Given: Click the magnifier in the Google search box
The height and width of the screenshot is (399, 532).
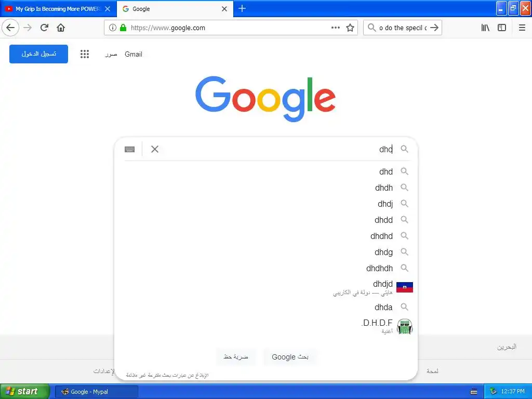Looking at the screenshot, I should pos(404,149).
